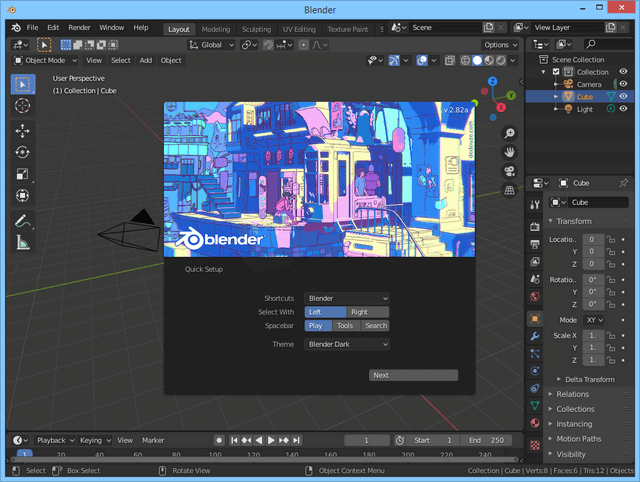
Task: Click the pan hand viewport icon
Action: [x=509, y=152]
